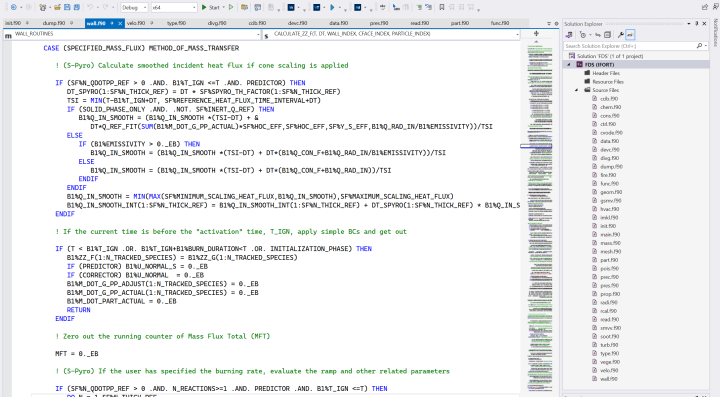Select the Resource Files folder
The height and width of the screenshot is (397, 720).
(x=608, y=82)
